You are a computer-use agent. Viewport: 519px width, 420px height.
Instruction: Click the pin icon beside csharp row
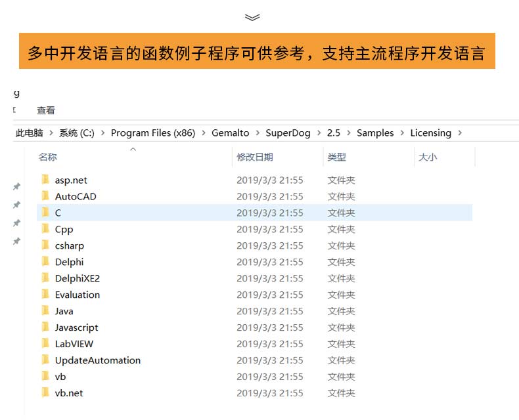coord(16,241)
